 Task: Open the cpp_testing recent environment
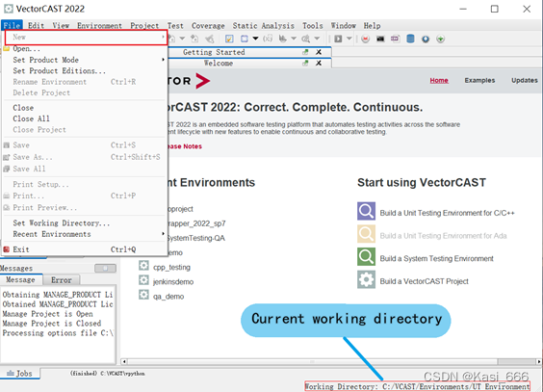pyautogui.click(x=171, y=267)
